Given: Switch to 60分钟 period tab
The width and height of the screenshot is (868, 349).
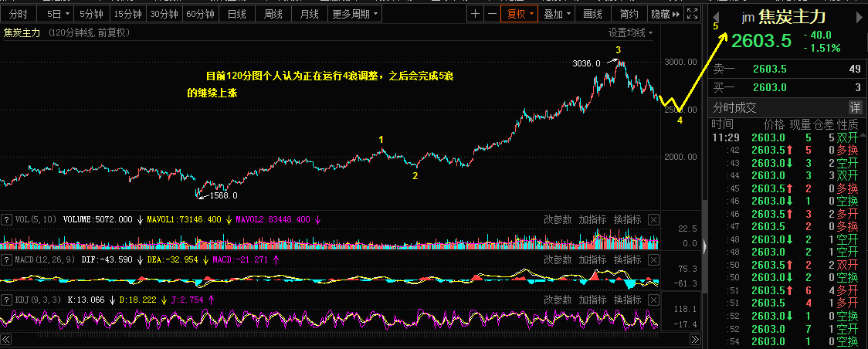Looking at the screenshot, I should [200, 14].
